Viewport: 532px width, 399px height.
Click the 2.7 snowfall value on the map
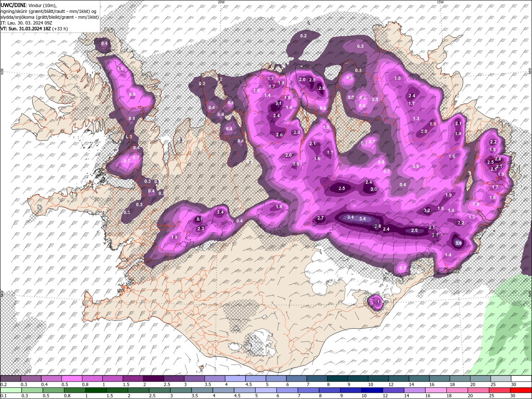click(x=320, y=218)
